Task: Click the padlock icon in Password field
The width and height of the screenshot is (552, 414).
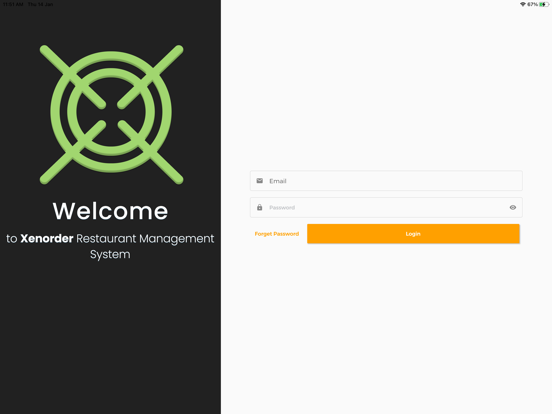Action: pyautogui.click(x=259, y=207)
